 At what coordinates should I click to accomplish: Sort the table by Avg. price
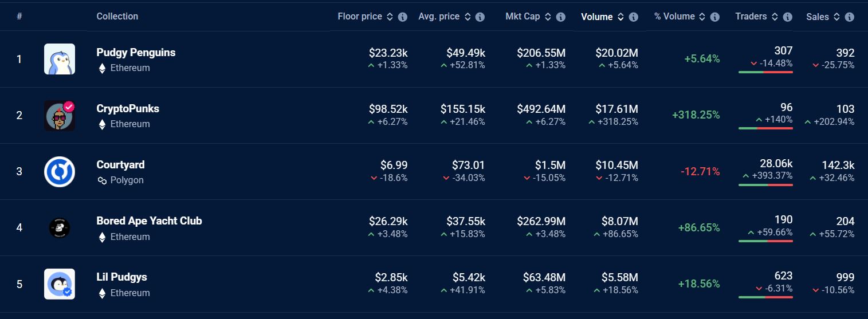(x=467, y=17)
